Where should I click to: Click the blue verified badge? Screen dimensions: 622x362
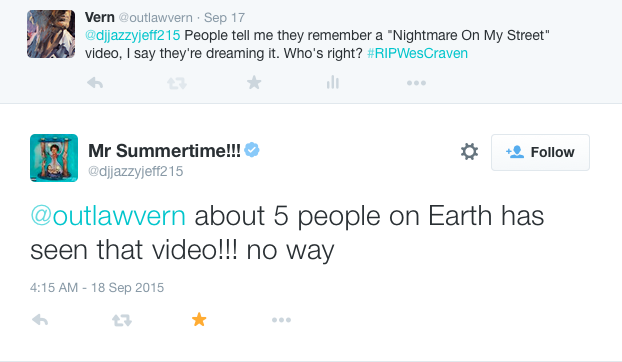coord(251,150)
